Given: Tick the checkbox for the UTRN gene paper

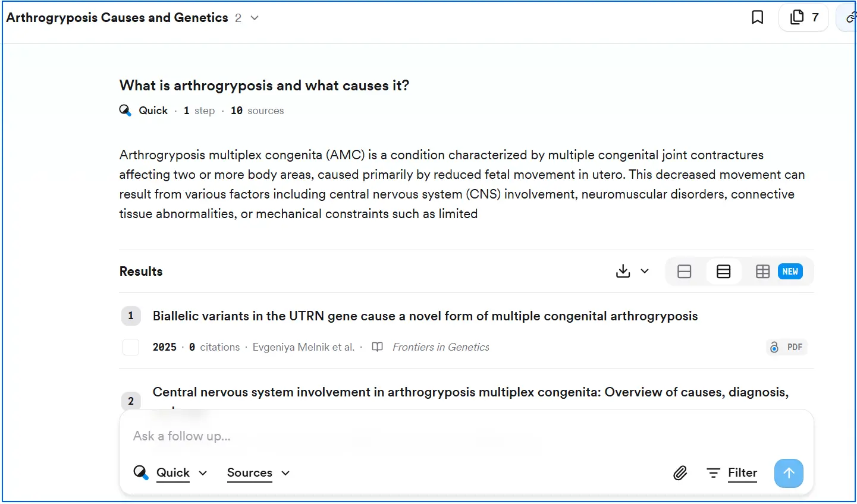Looking at the screenshot, I should (x=131, y=347).
